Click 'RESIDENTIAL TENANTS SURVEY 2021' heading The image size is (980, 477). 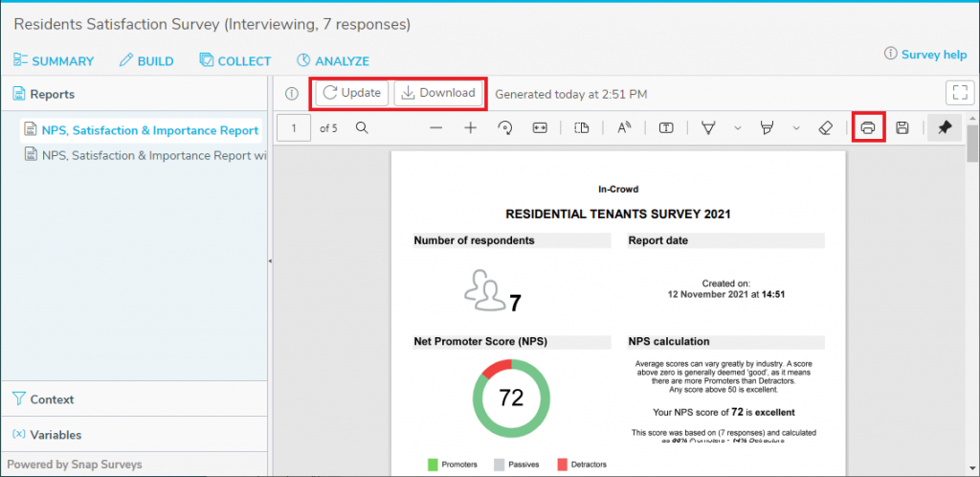tap(617, 214)
